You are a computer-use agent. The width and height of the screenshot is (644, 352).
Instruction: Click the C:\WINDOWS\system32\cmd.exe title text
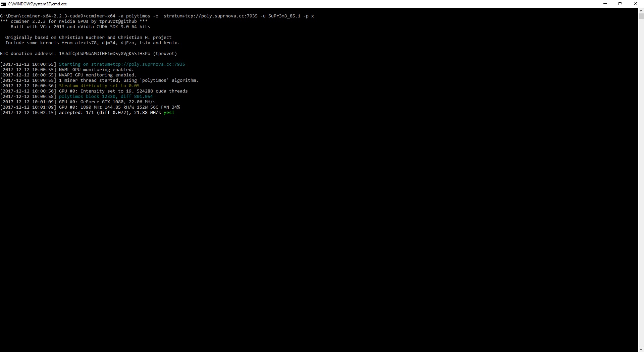pos(37,4)
